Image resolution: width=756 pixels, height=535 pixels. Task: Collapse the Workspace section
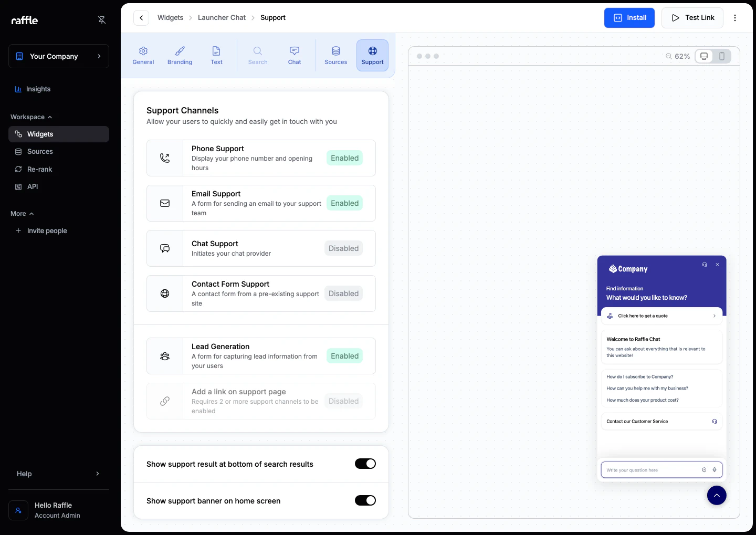tap(31, 117)
